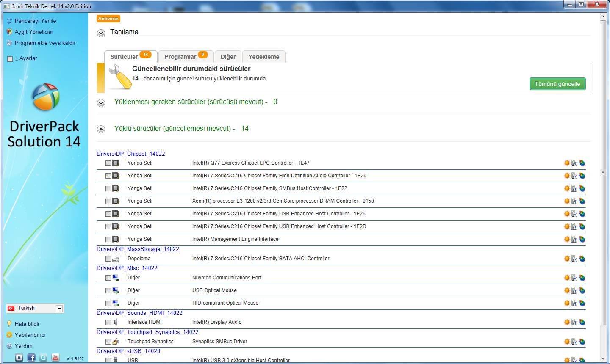The height and width of the screenshot is (364, 610).
Task: Collapse the Tanılama section chevron
Action: [101, 33]
